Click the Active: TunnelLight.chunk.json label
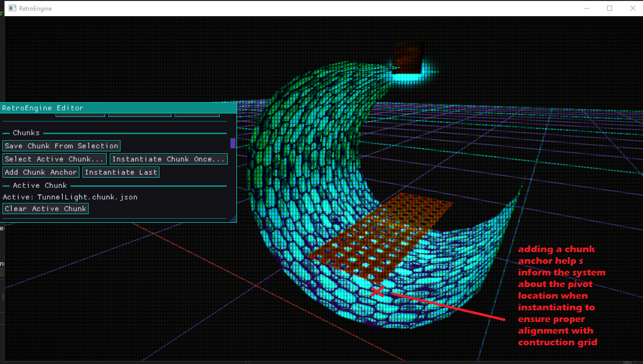 pos(69,197)
